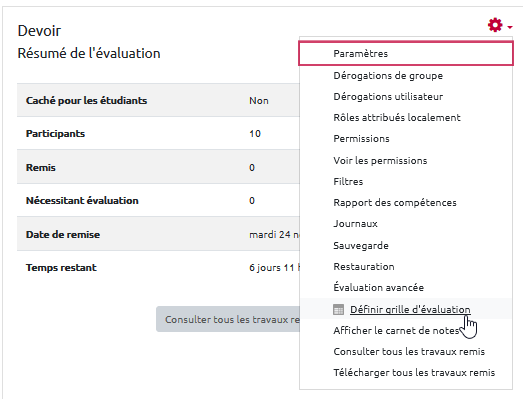
Task: Follow the Définir grille d'évaluation link
Action: click(x=410, y=310)
